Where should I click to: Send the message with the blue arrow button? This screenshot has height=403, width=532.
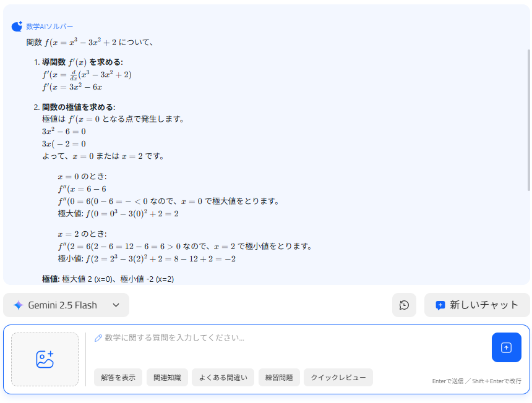point(506,347)
